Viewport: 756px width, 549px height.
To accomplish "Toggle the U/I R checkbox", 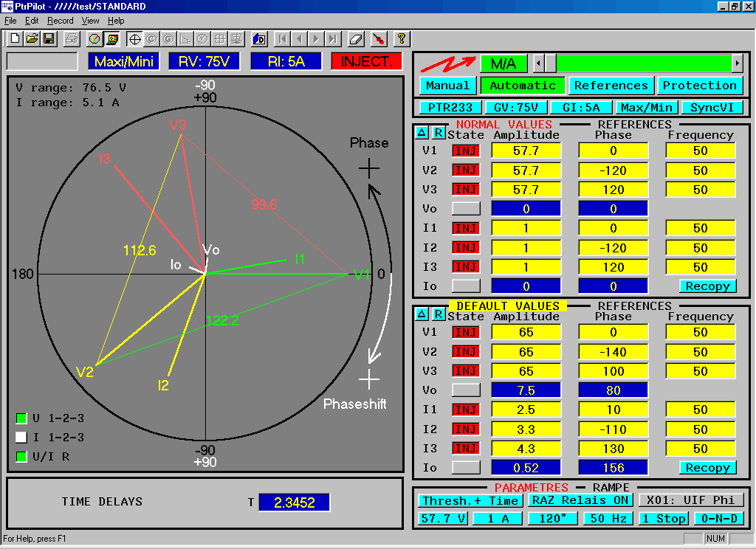I will click(x=21, y=457).
